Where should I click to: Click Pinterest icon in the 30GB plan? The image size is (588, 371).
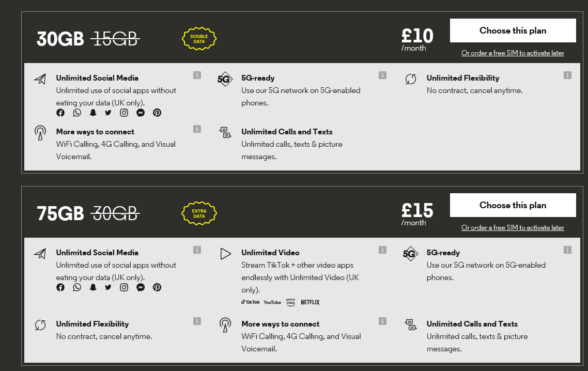point(157,113)
